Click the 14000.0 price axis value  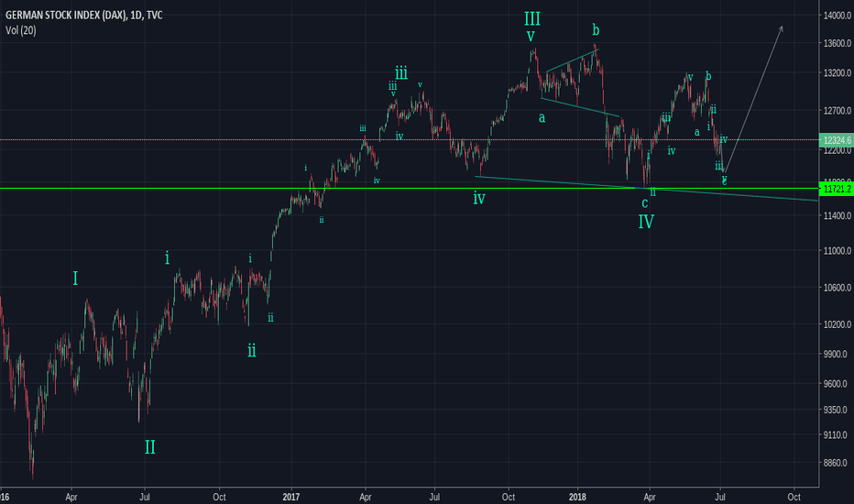(x=838, y=16)
